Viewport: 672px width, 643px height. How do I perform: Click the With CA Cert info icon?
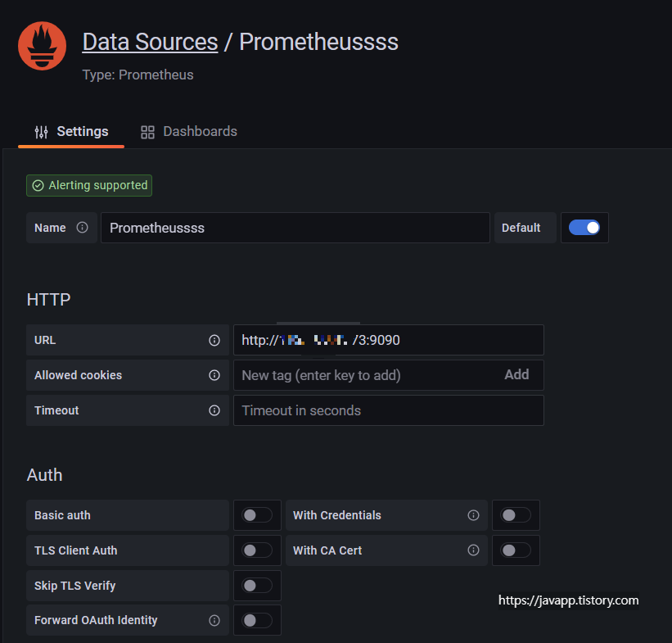click(x=473, y=550)
